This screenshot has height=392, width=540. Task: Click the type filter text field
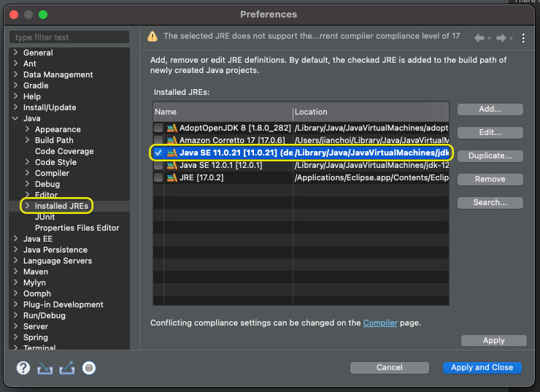pos(69,37)
